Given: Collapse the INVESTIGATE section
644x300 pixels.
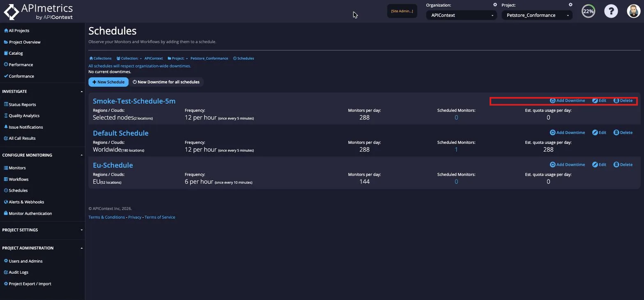Looking at the screenshot, I should coord(42,91).
